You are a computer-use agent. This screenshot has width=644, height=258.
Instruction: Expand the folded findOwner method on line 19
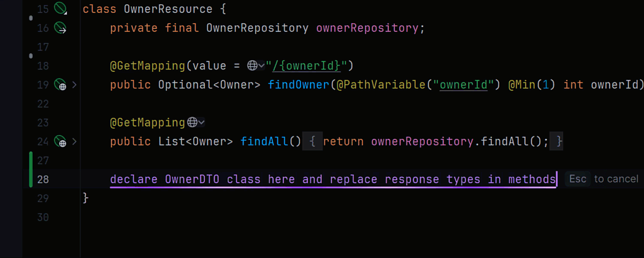point(74,85)
